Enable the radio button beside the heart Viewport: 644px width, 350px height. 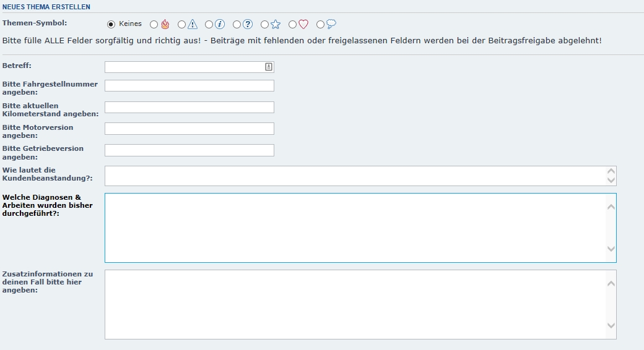click(x=293, y=25)
